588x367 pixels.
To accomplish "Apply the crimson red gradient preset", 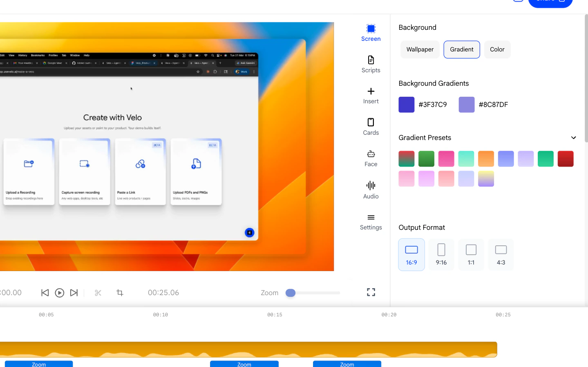I will click(x=566, y=159).
